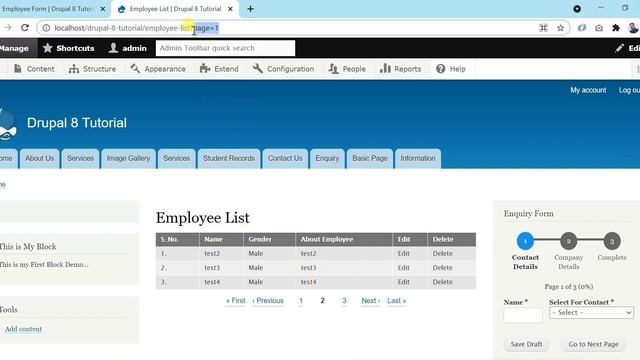Open the Enquiry tab
This screenshot has width=640, height=360.
pos(327,158)
